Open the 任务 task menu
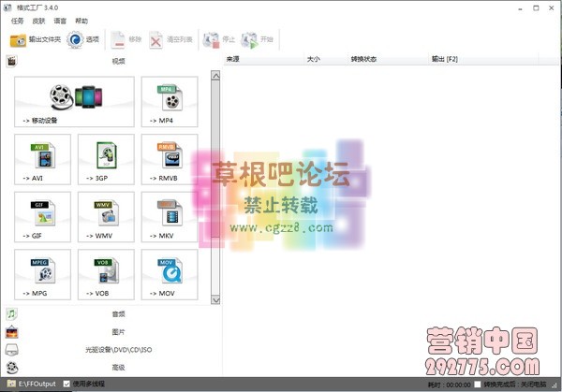This screenshot has height=392, width=562. pos(17,21)
